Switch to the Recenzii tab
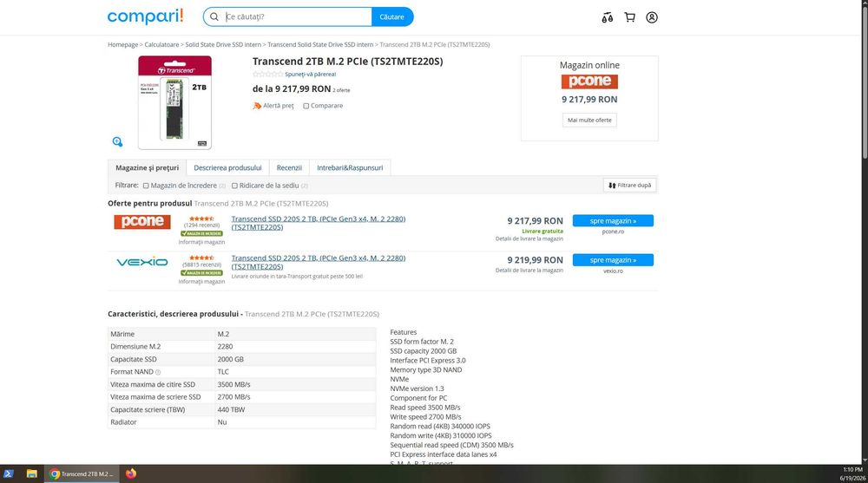The width and height of the screenshot is (868, 483). 289,167
